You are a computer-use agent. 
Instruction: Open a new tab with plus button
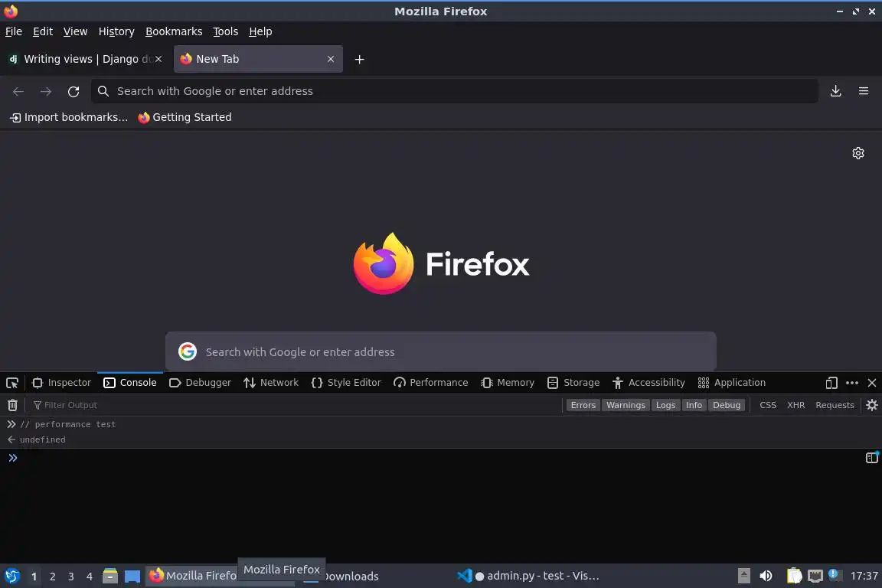pyautogui.click(x=359, y=59)
